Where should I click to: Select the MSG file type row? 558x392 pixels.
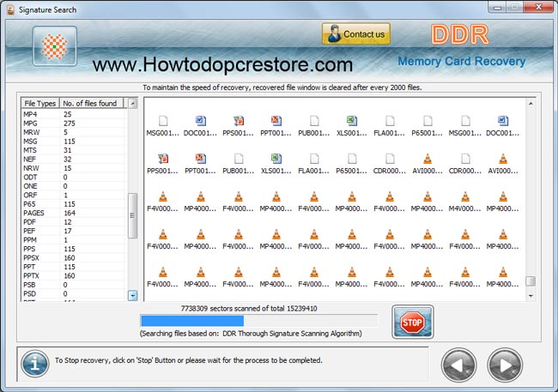point(73,142)
